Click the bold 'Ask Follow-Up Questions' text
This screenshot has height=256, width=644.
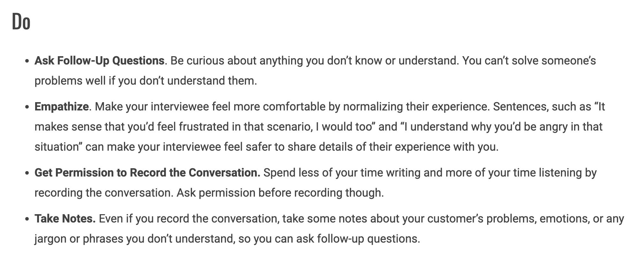[99, 60]
